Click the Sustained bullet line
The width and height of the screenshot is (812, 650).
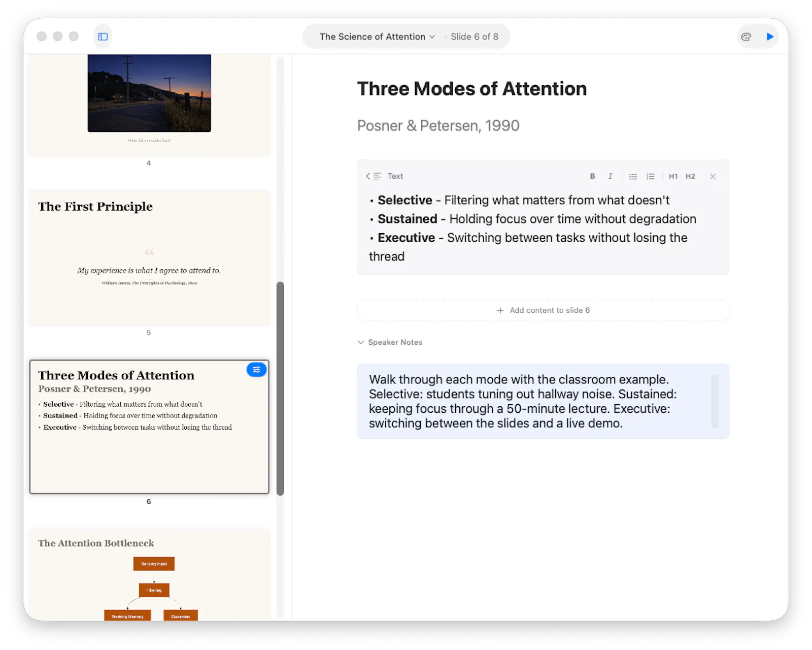532,219
